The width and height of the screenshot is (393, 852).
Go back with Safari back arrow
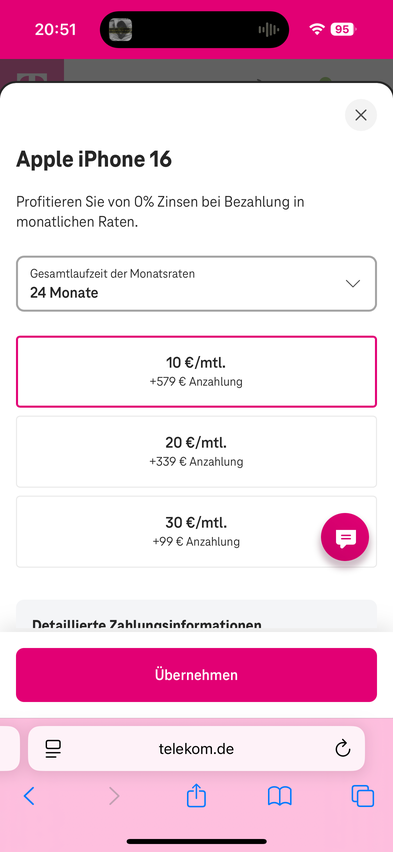29,796
